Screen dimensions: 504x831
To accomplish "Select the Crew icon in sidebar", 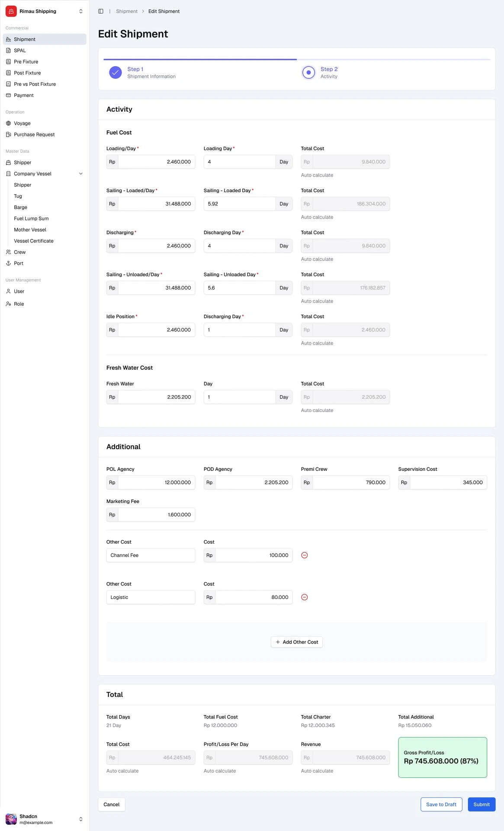I will (x=8, y=252).
